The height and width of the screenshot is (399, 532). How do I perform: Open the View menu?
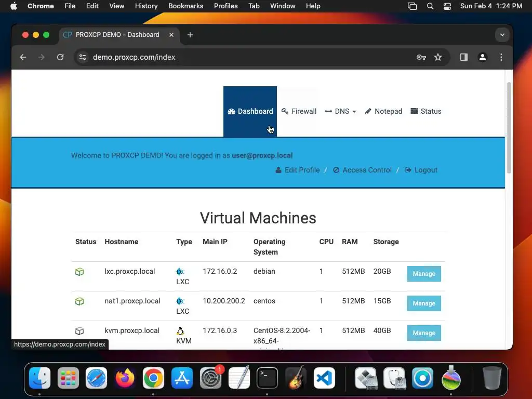click(116, 6)
